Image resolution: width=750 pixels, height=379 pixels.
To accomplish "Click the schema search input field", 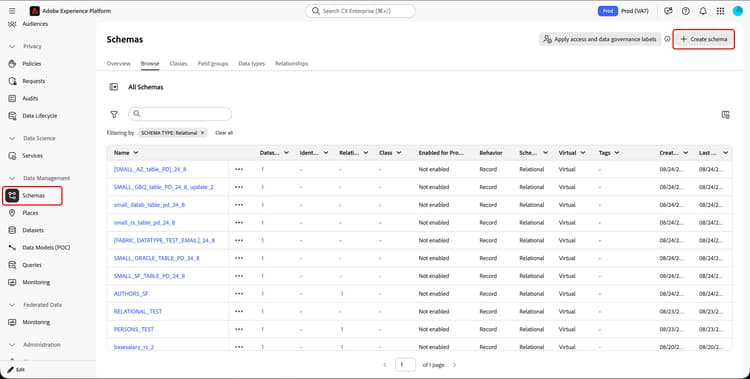I will click(180, 114).
